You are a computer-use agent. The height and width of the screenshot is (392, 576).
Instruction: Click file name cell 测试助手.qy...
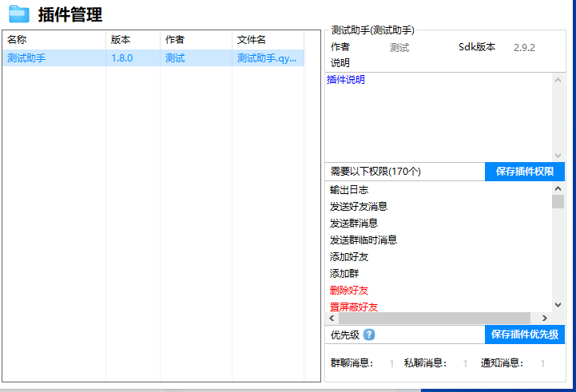[267, 58]
